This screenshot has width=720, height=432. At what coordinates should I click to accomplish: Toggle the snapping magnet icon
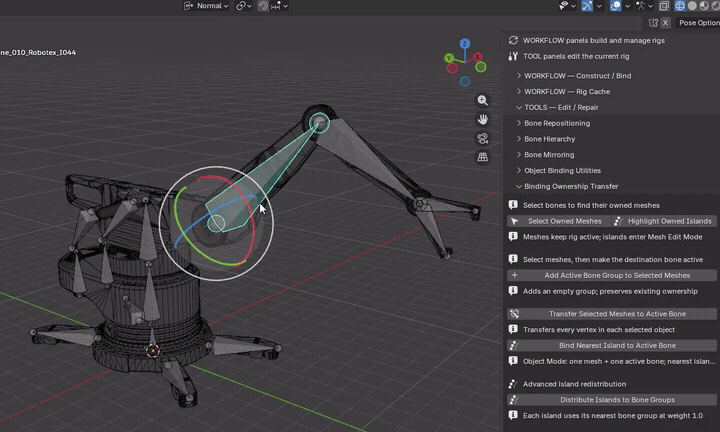click(x=263, y=6)
